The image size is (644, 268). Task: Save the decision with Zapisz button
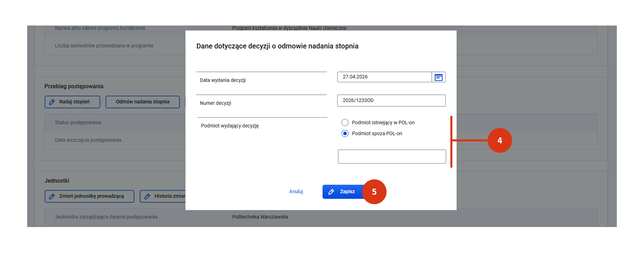pos(342,192)
